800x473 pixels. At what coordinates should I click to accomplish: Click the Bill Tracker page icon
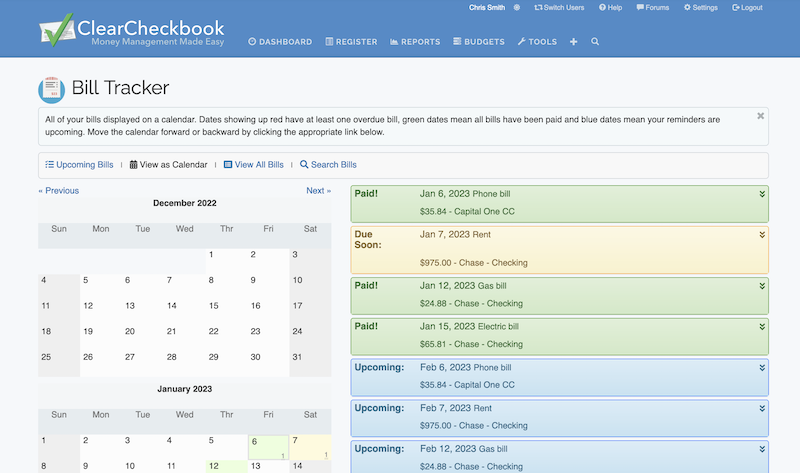coord(51,89)
